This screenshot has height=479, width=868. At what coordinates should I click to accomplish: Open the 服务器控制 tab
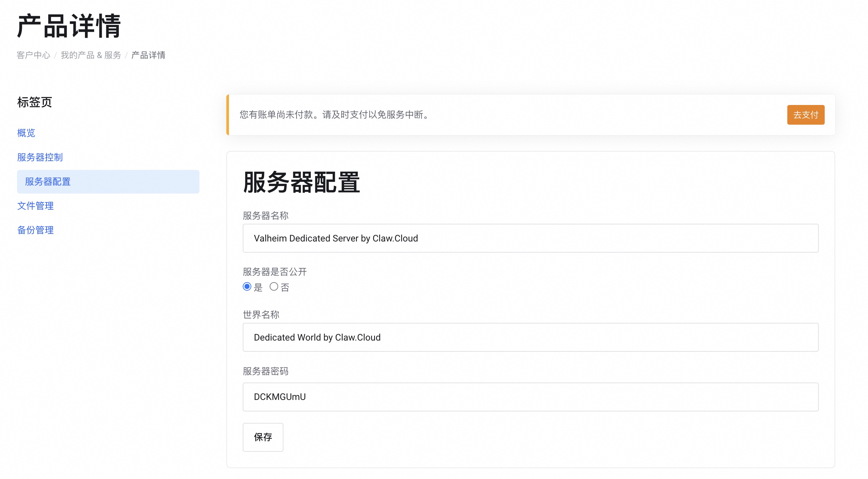pyautogui.click(x=40, y=157)
